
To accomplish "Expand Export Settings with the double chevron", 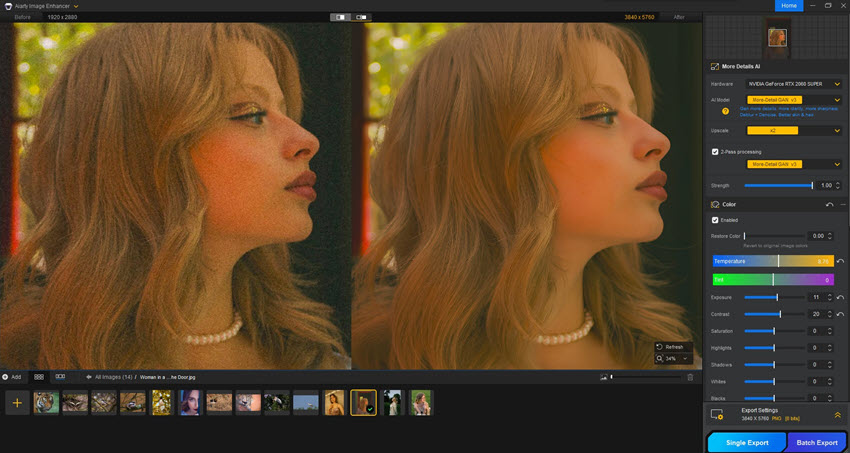I will pyautogui.click(x=838, y=415).
